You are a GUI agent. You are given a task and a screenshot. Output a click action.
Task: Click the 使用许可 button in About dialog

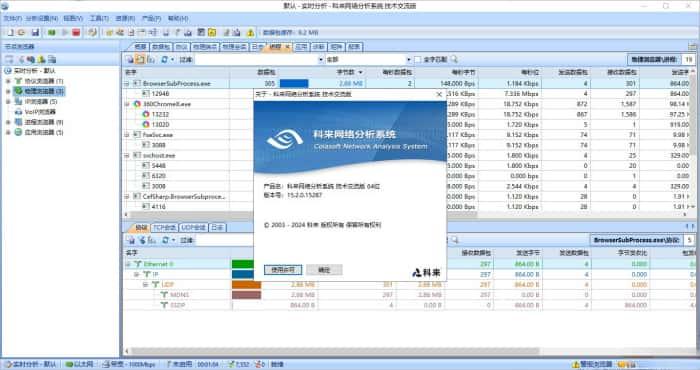coord(283,270)
